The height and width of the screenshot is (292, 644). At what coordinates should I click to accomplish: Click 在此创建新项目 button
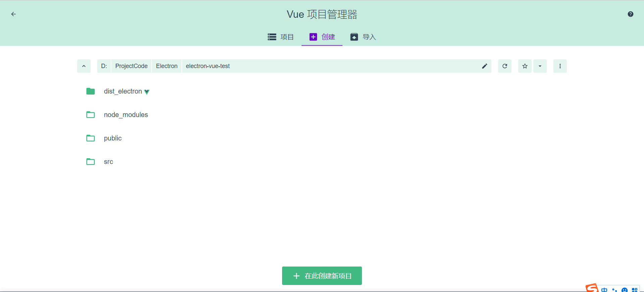pyautogui.click(x=322, y=276)
